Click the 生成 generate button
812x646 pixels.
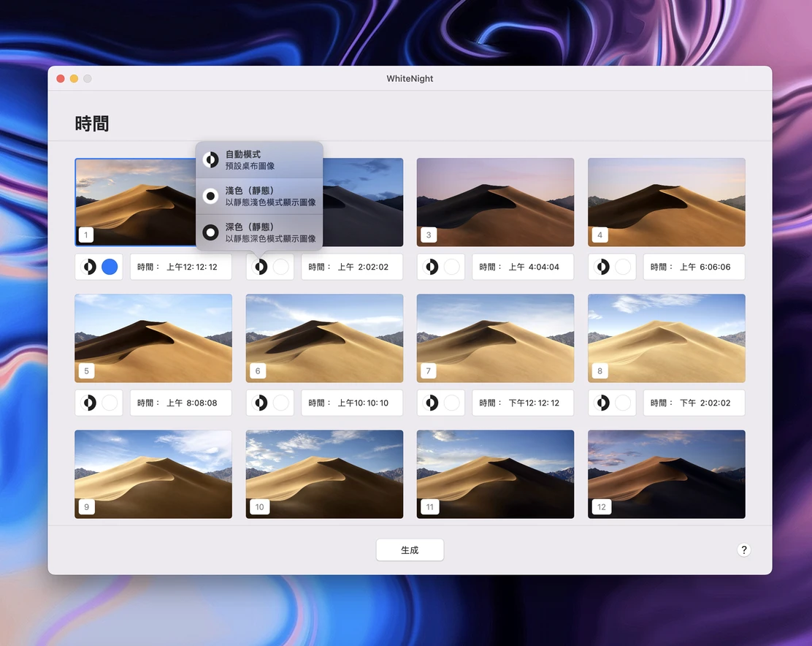(x=410, y=550)
